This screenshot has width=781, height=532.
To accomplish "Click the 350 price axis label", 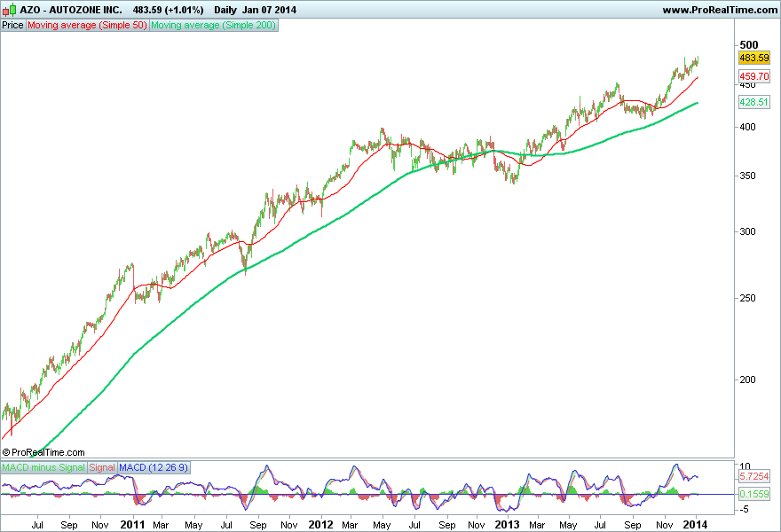I will [x=747, y=176].
